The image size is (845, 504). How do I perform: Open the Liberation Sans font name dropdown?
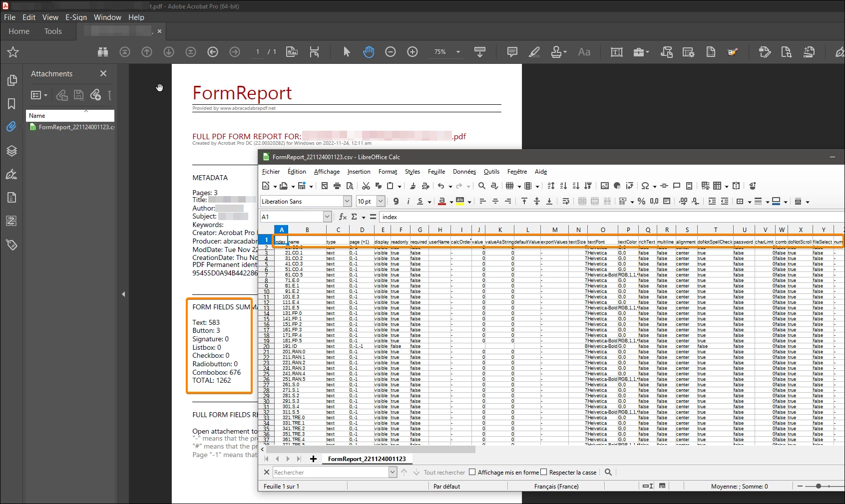[x=347, y=201]
